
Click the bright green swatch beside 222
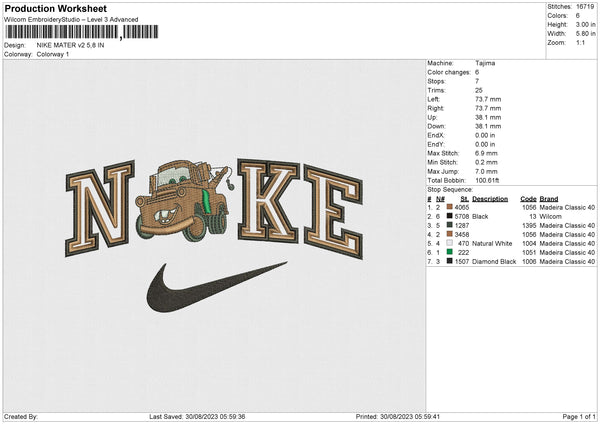click(x=450, y=252)
